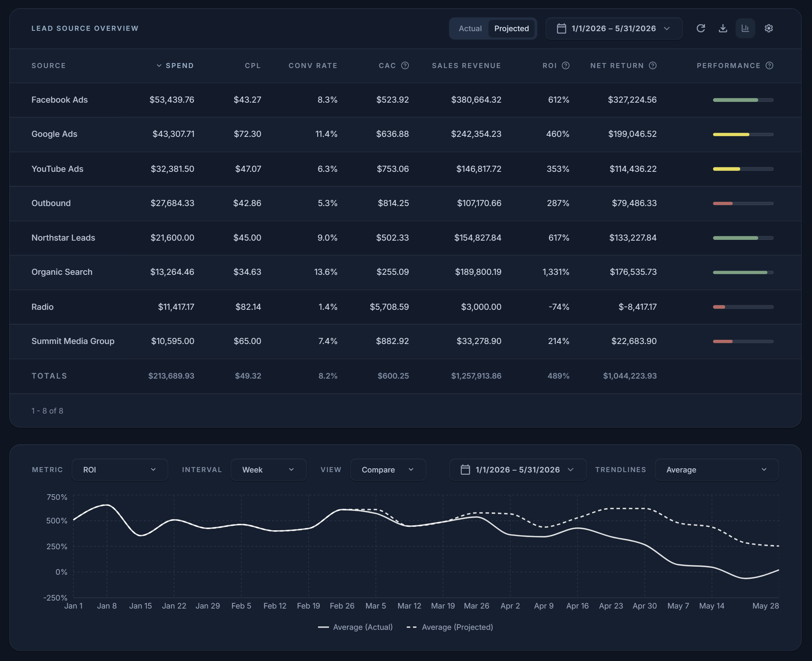Click the May 28 chart axis label
Screen dimensions: 812x661
coord(765,606)
